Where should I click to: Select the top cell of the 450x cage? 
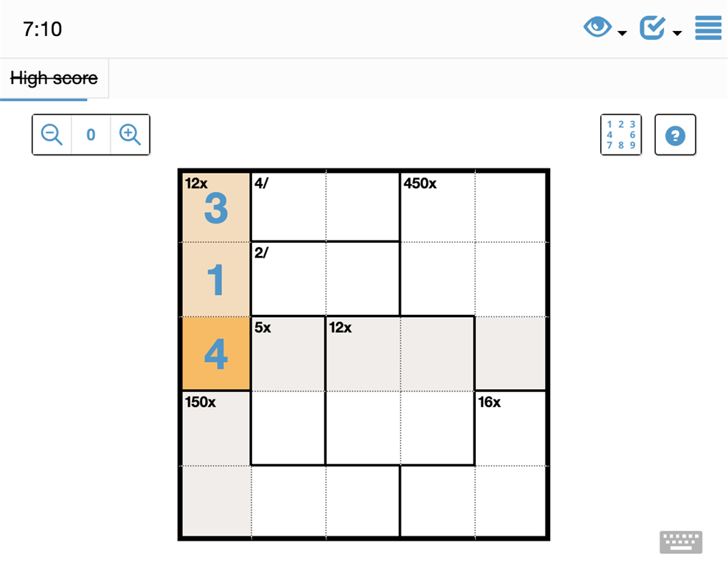tap(437, 206)
